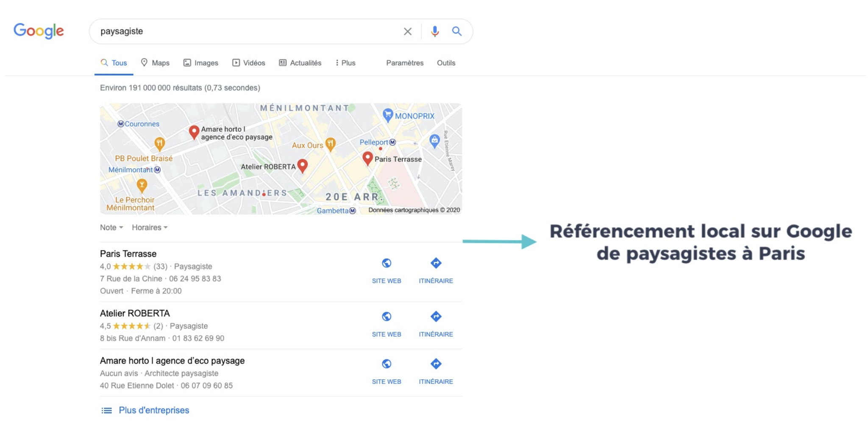This screenshot has width=868, height=445.
Task: Click the Aux Ours restaurant pin
Action: 331,144
